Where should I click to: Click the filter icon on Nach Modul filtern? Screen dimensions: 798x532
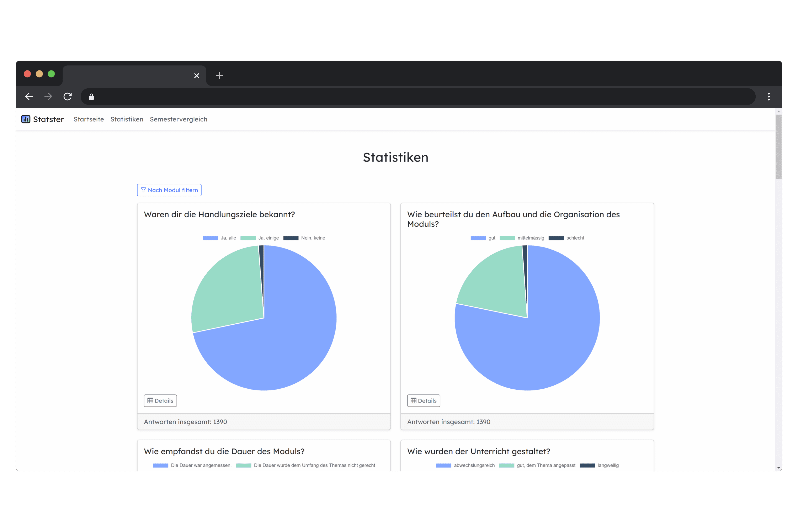click(144, 190)
